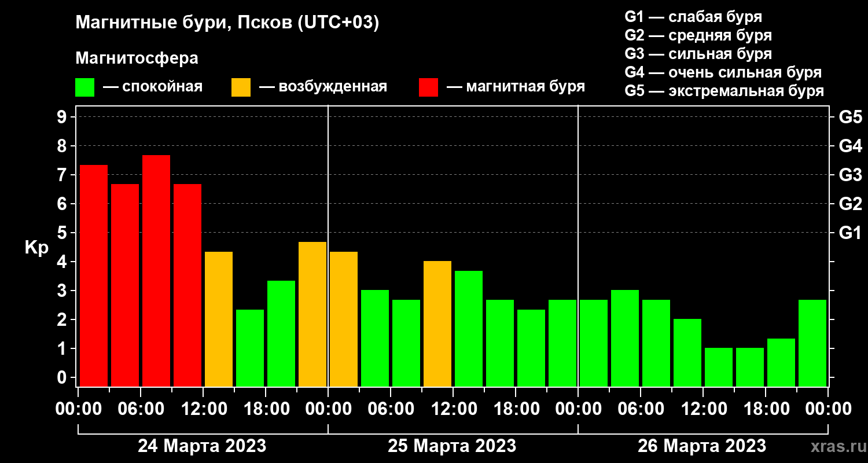Click the G5 level label on right axis

click(x=850, y=117)
